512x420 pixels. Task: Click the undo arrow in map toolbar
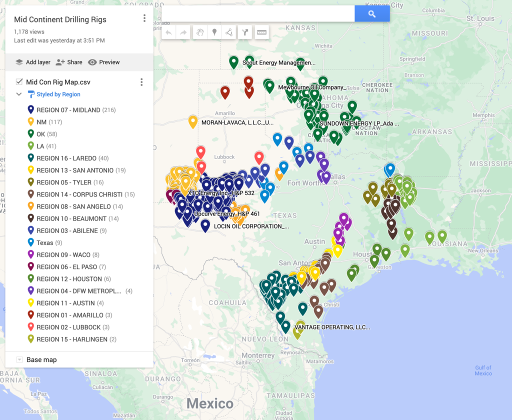(168, 32)
